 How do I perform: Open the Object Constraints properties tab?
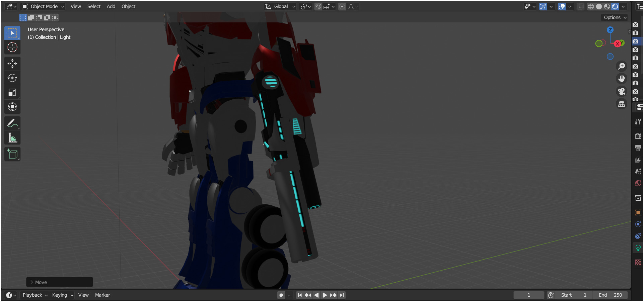[638, 236]
